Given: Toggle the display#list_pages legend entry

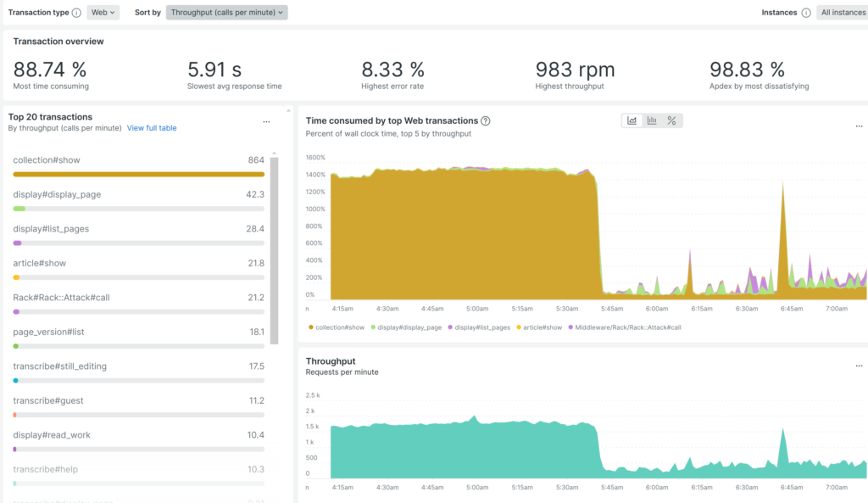Looking at the screenshot, I should [x=480, y=327].
